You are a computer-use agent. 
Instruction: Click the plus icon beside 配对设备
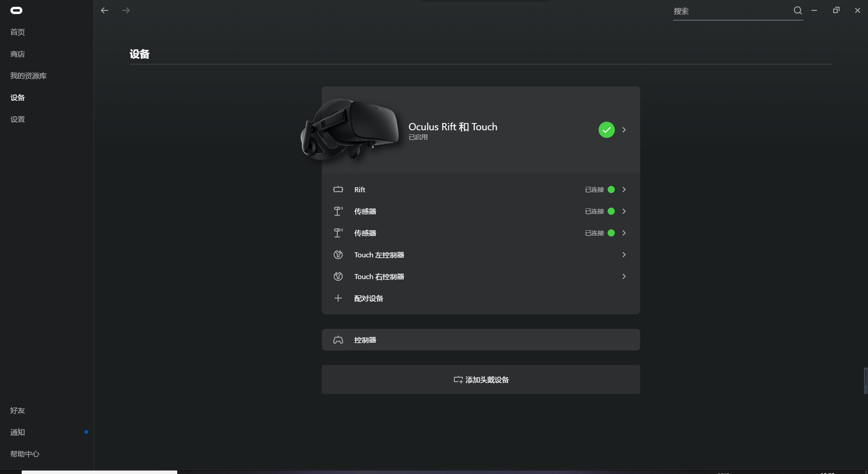338,298
